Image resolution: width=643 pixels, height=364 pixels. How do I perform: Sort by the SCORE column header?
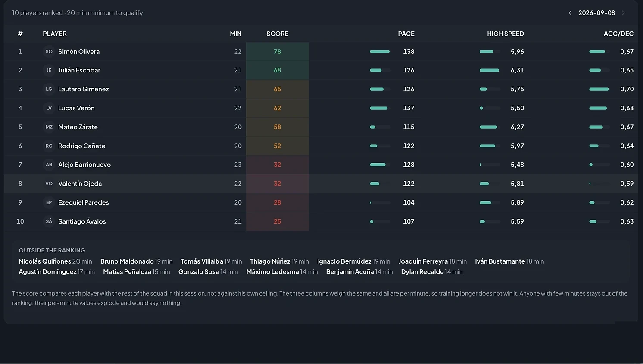[278, 34]
